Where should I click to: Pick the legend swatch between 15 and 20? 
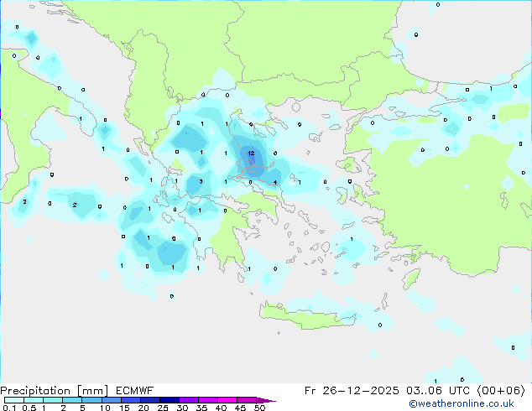[130, 400]
